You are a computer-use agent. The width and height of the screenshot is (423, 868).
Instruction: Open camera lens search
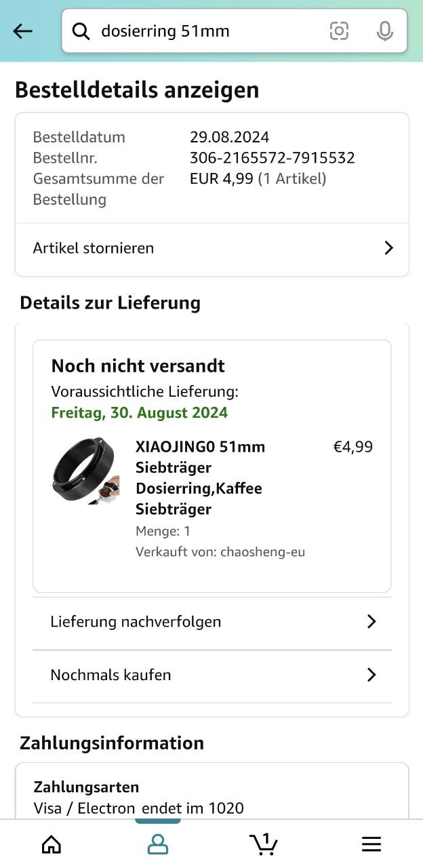339,31
